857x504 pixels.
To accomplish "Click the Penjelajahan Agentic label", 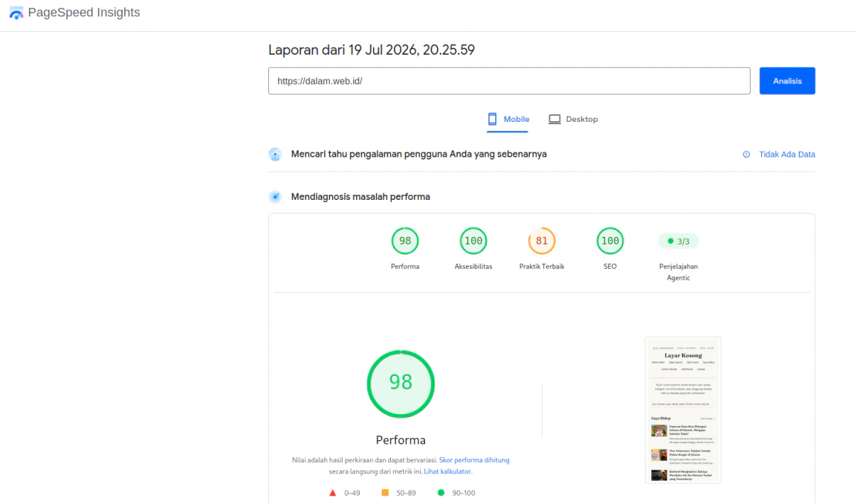I will click(x=678, y=272).
